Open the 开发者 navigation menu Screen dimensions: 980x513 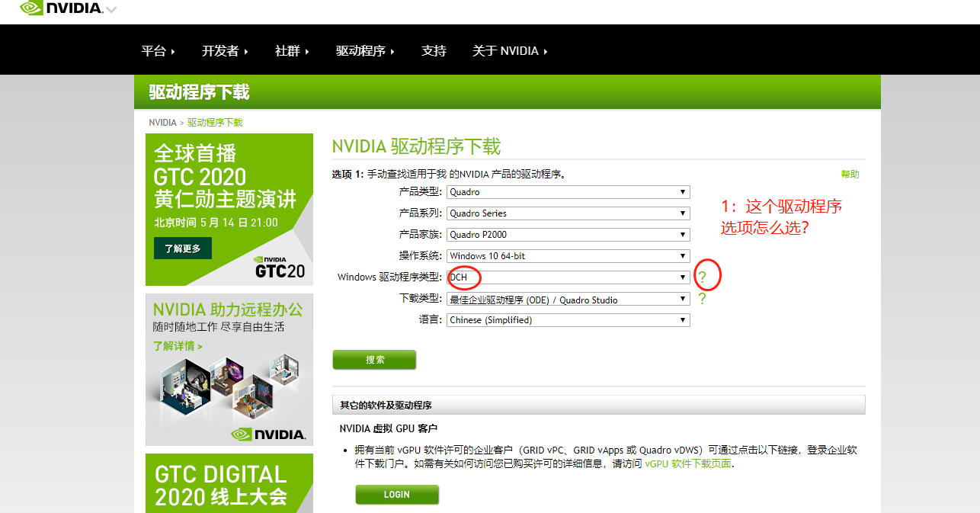(x=225, y=51)
